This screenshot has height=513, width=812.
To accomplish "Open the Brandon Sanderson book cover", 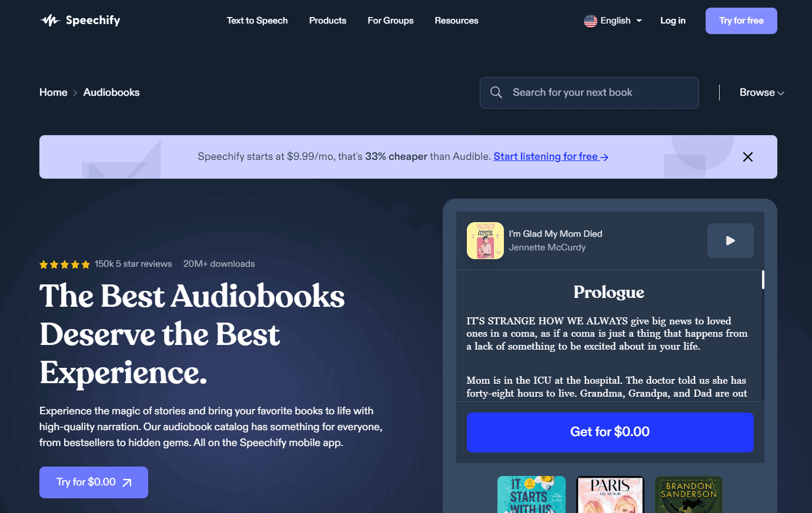I will pos(689,494).
